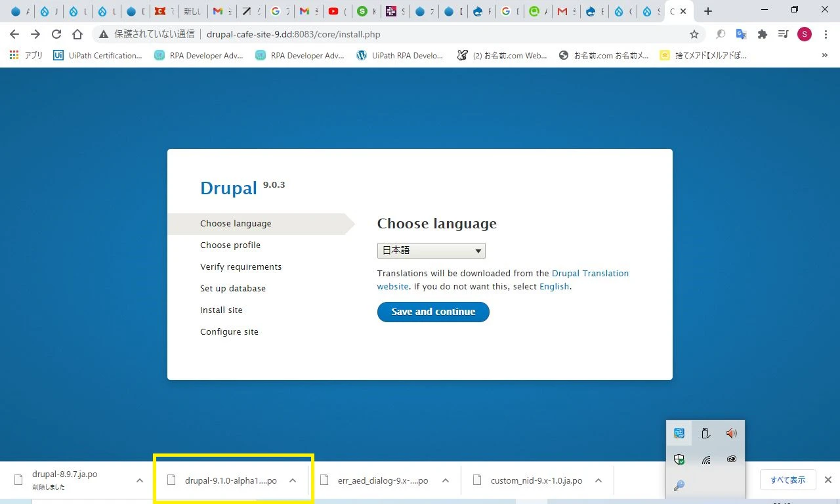Go back to the previous page
Viewport: 840px width, 504px height.
[x=14, y=34]
